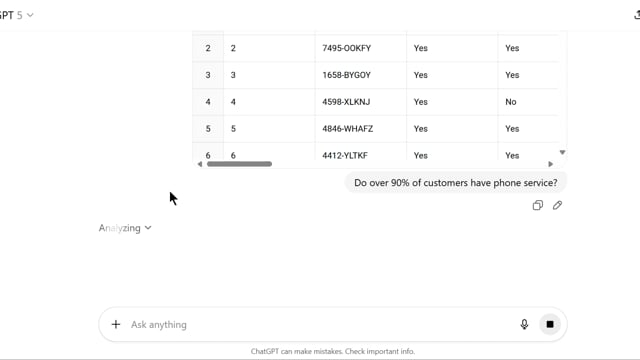The image size is (640, 360).
Task: Edit the phone service question message
Action: point(558,205)
